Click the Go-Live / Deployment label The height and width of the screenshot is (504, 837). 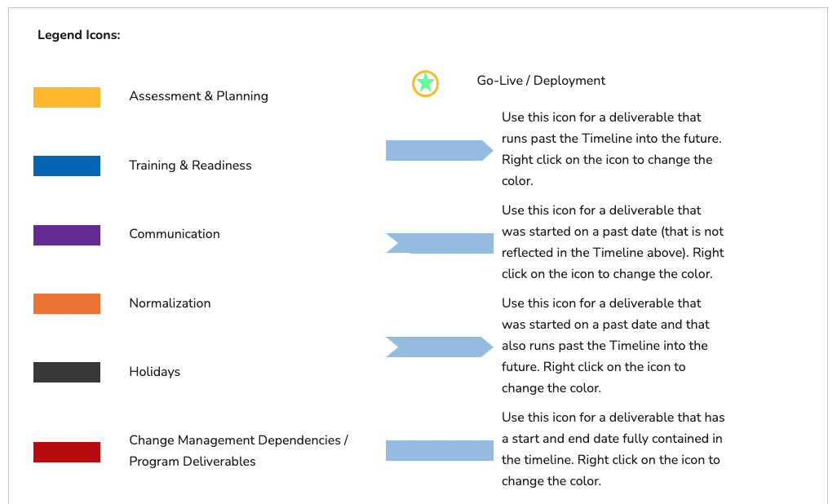[x=541, y=81]
